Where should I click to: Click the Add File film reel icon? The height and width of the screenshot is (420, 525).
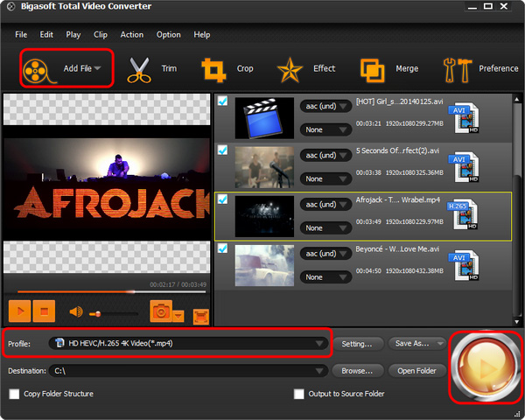[x=38, y=71]
